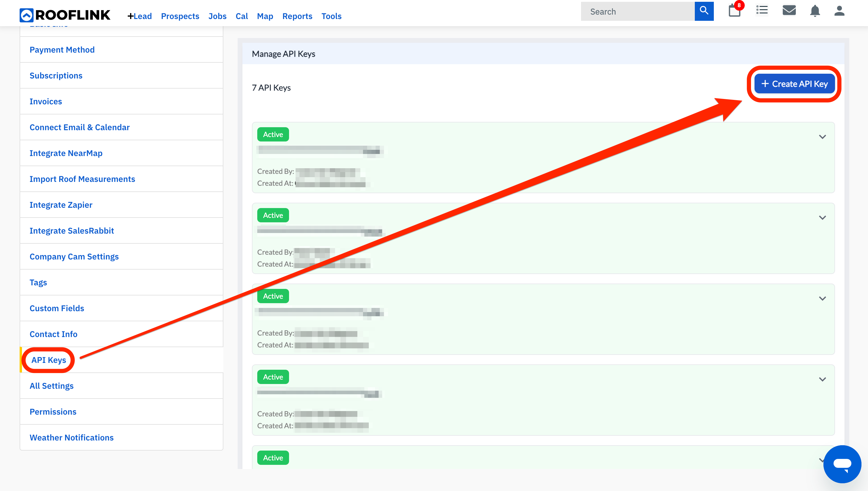Expand the first Active API key card
The image size is (868, 491).
tap(823, 137)
